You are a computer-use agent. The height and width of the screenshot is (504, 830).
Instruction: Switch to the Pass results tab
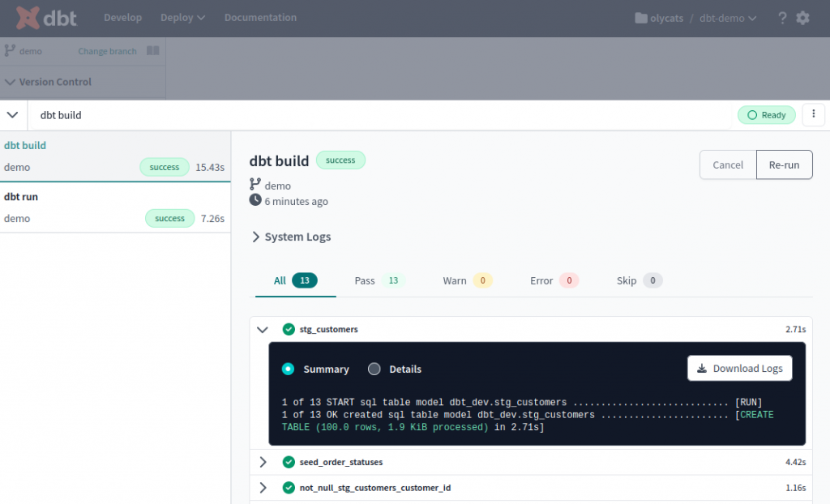tap(379, 280)
